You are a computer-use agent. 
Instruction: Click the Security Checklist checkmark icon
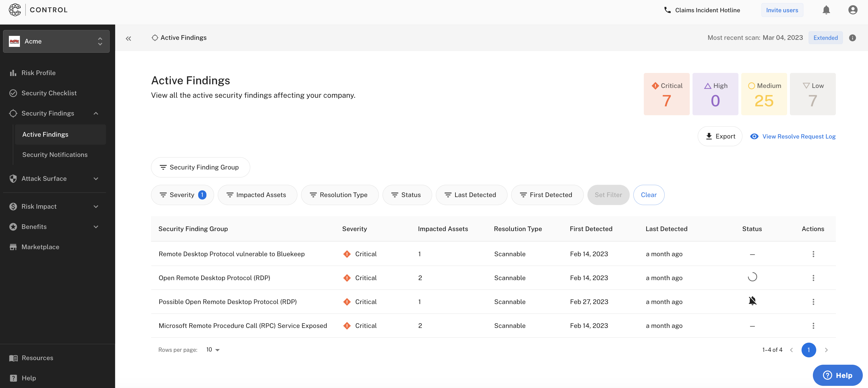click(13, 93)
